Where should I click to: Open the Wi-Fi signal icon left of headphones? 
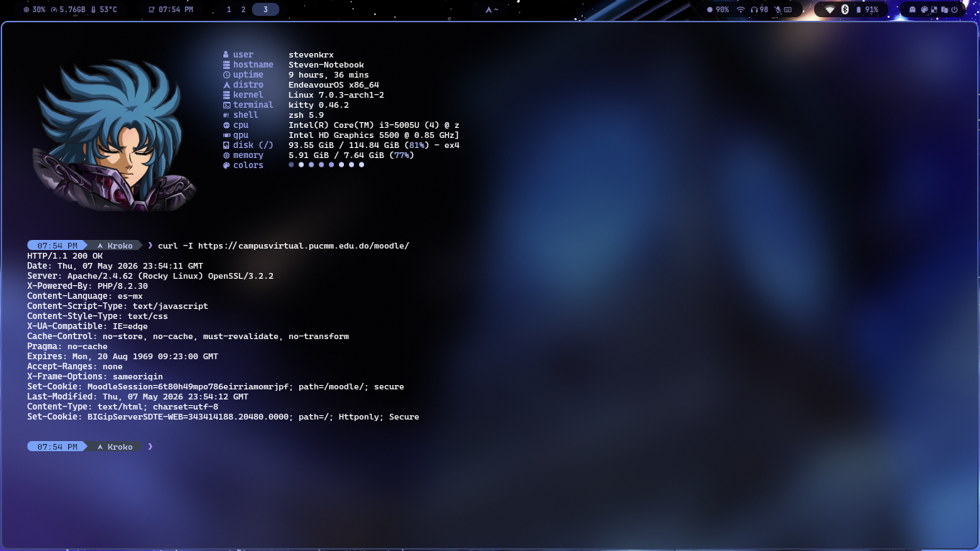point(740,9)
